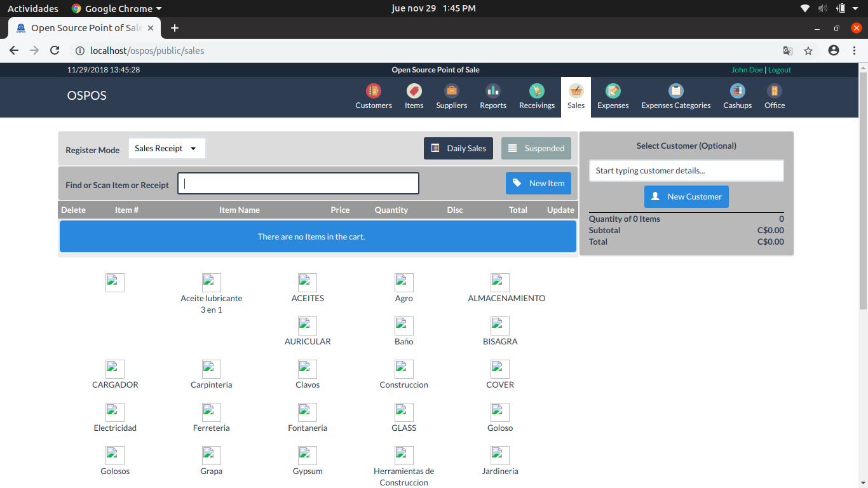
Task: Open the Office module icon
Action: tap(774, 95)
